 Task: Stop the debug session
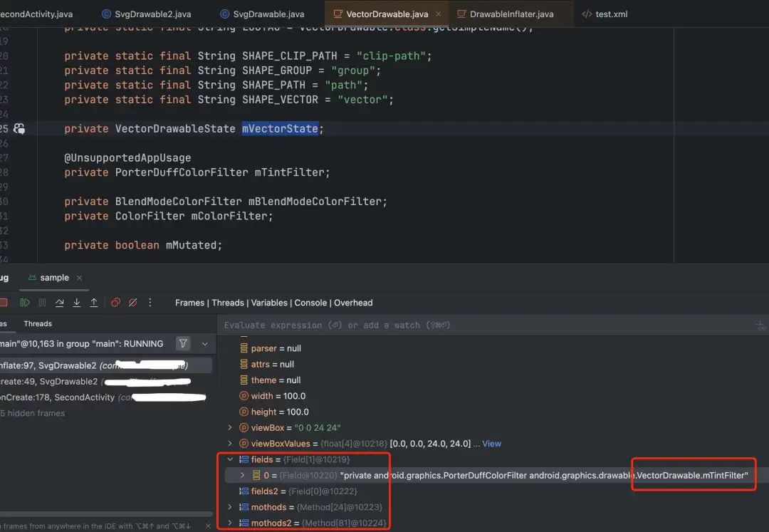pos(4,303)
